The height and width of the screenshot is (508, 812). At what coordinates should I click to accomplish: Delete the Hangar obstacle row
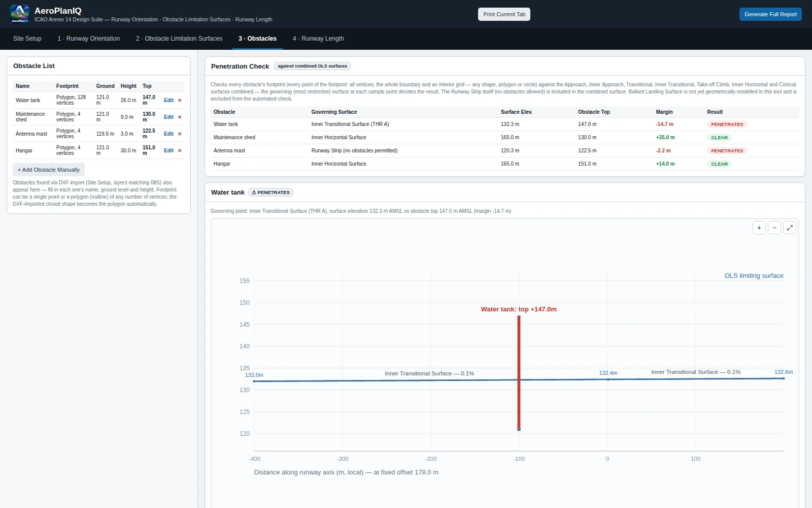pyautogui.click(x=180, y=151)
